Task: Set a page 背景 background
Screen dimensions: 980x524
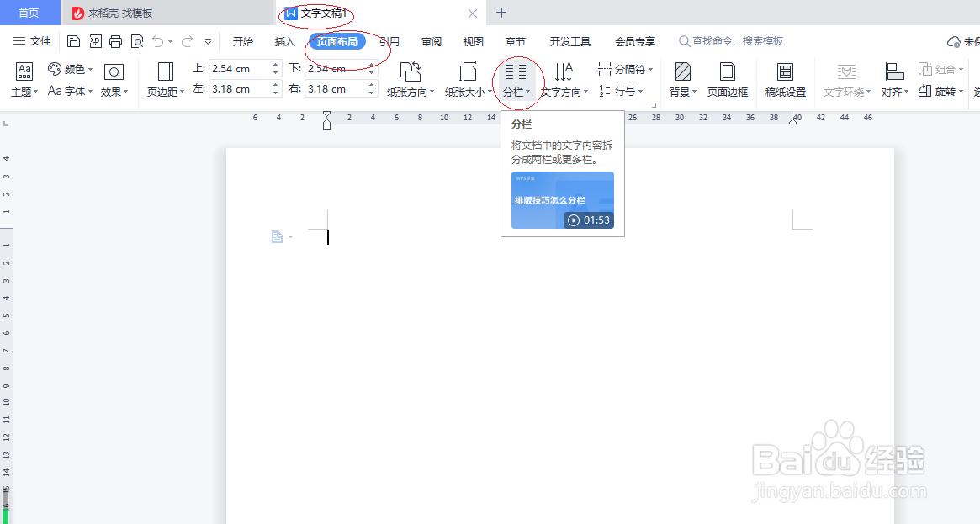Action: pyautogui.click(x=682, y=80)
